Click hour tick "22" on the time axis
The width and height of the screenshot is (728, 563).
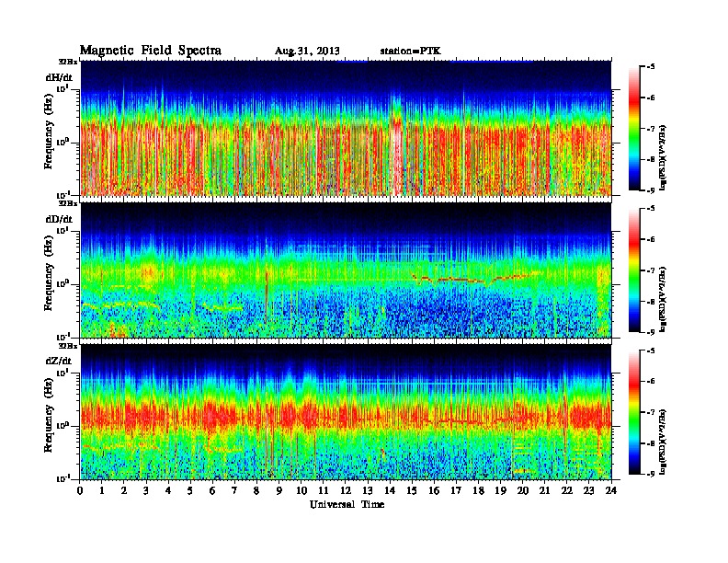coord(566,490)
